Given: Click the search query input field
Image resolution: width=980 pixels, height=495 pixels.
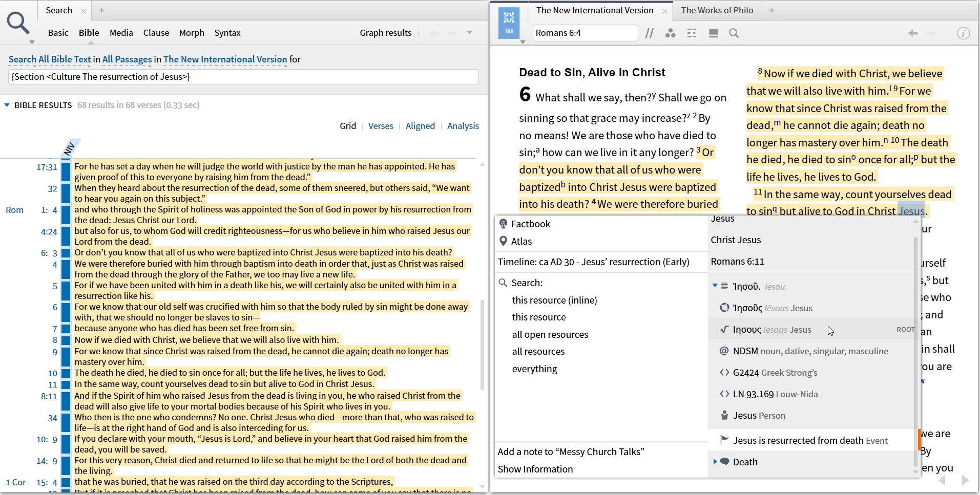Looking at the screenshot, I should point(243,77).
